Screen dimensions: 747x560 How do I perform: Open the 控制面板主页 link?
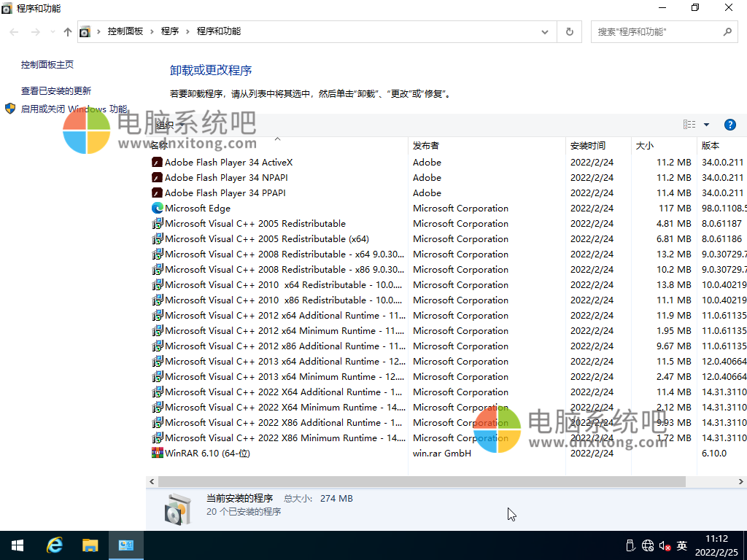tap(47, 64)
